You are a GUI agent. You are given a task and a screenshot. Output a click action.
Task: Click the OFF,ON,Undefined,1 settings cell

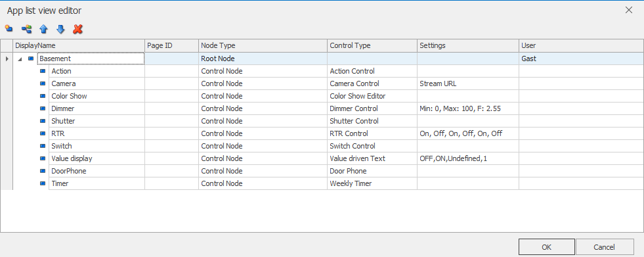coord(468,158)
